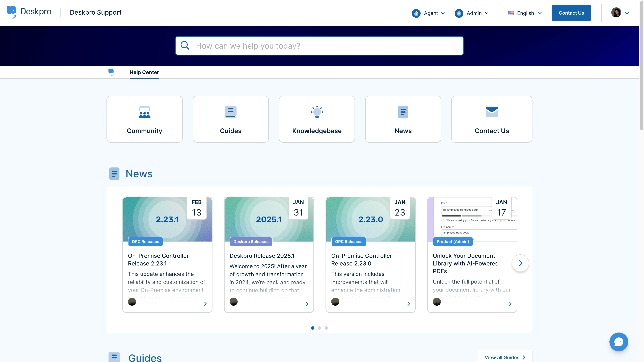Click author avatar on Release 2.23.1 card

[x=132, y=302]
